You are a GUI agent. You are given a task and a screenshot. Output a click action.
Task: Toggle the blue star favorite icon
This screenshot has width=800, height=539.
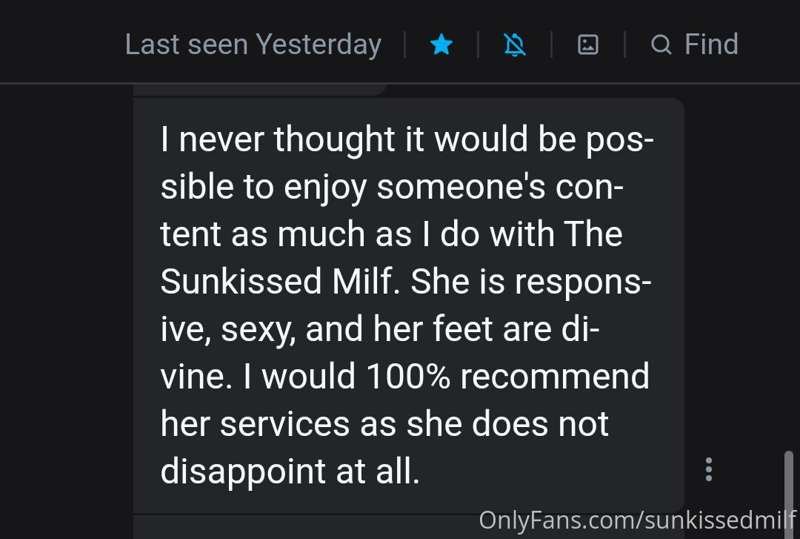[441, 44]
